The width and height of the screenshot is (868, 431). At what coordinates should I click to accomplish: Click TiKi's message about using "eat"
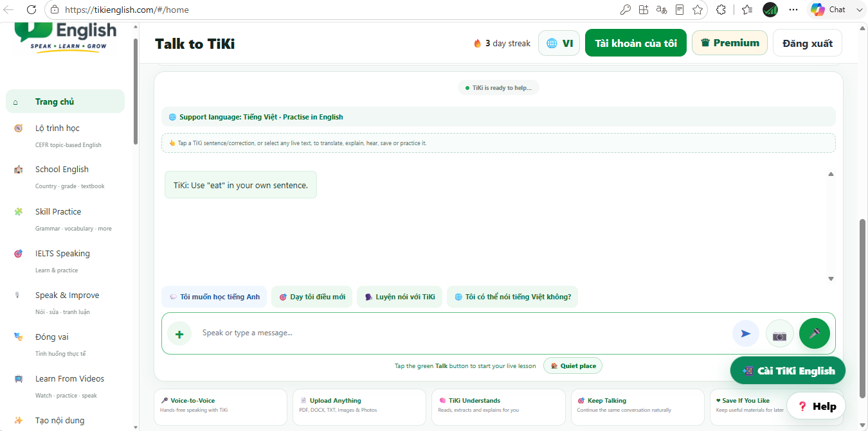click(240, 185)
